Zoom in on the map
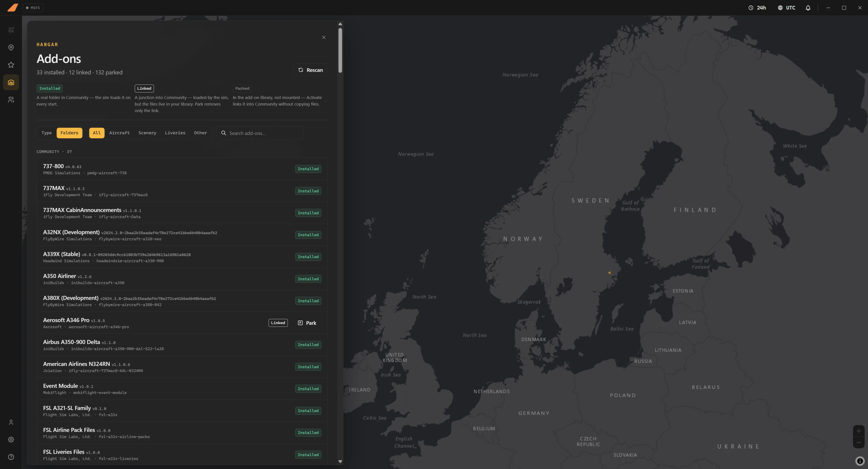The width and height of the screenshot is (868, 469). [x=859, y=431]
